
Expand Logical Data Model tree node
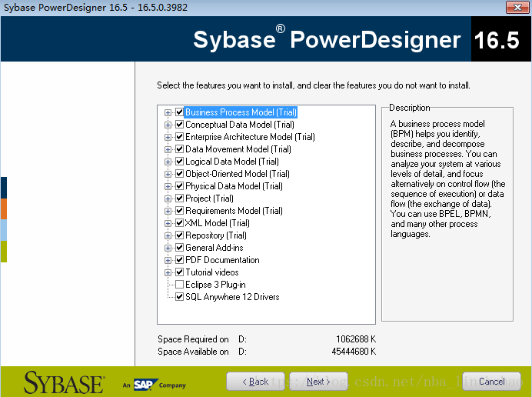pyautogui.click(x=168, y=162)
